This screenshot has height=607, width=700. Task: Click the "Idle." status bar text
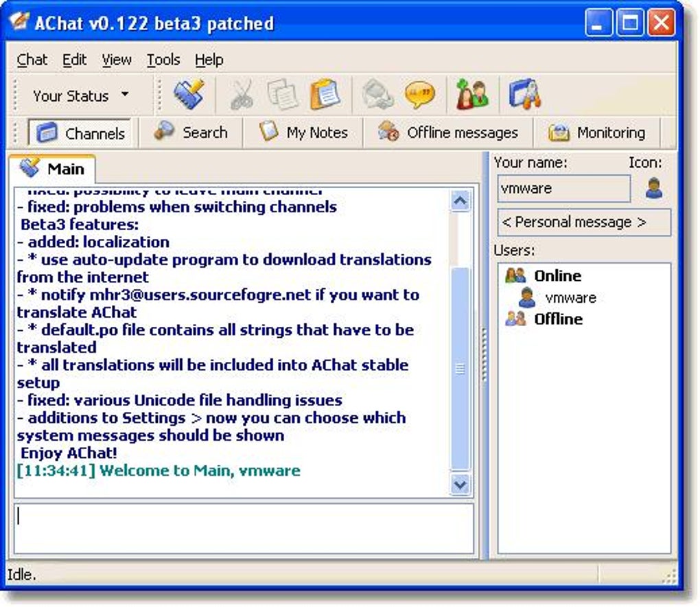pos(21,575)
